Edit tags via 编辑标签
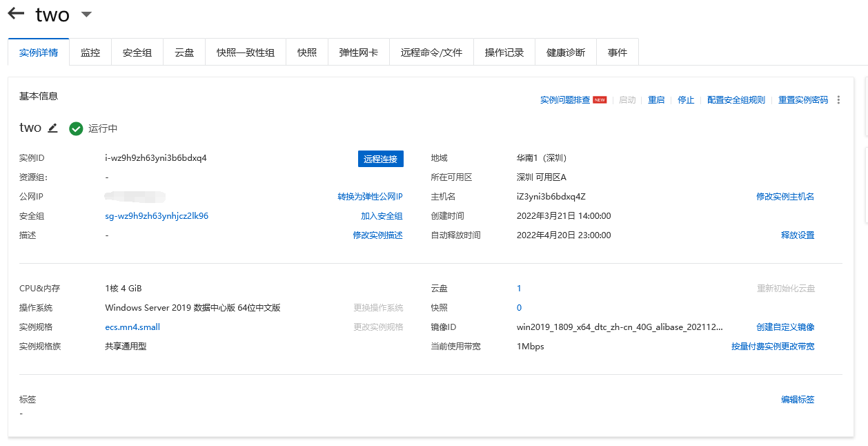This screenshot has height=446, width=868. (797, 399)
